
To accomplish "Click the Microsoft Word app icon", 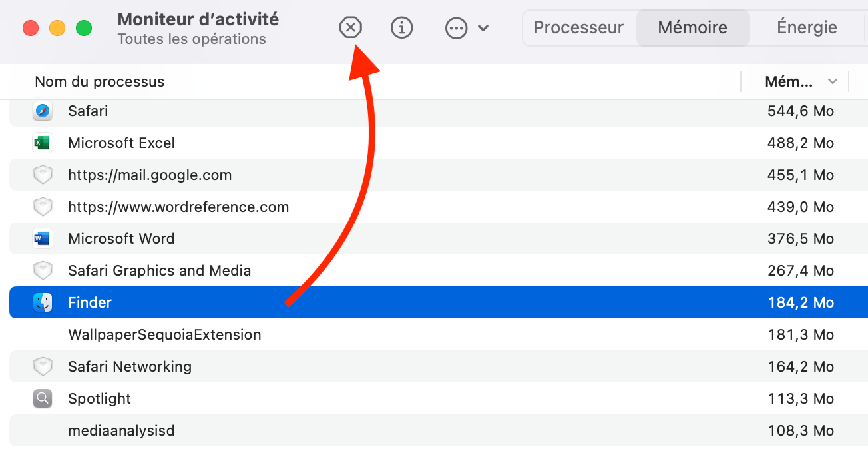I will (42, 238).
